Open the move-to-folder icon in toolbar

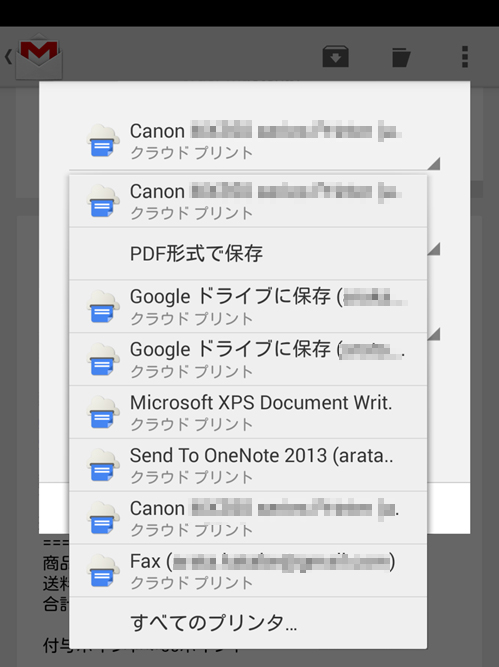point(400,57)
